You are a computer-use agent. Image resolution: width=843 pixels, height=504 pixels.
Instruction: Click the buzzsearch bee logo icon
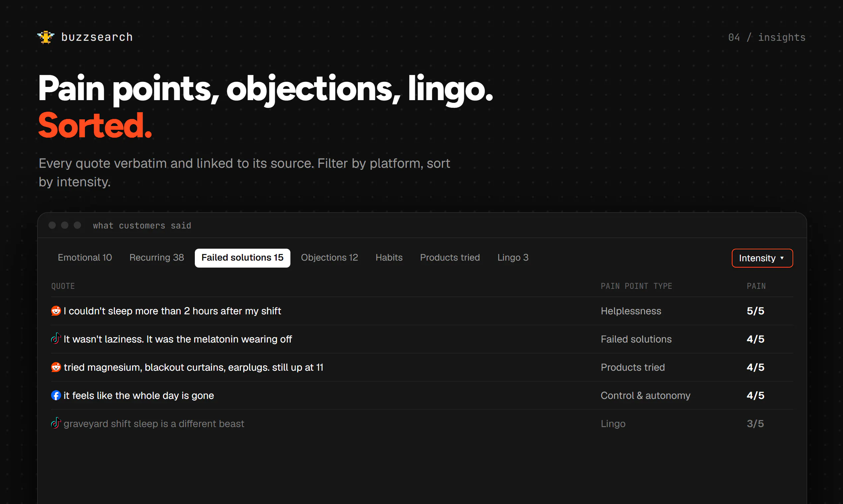pos(46,37)
